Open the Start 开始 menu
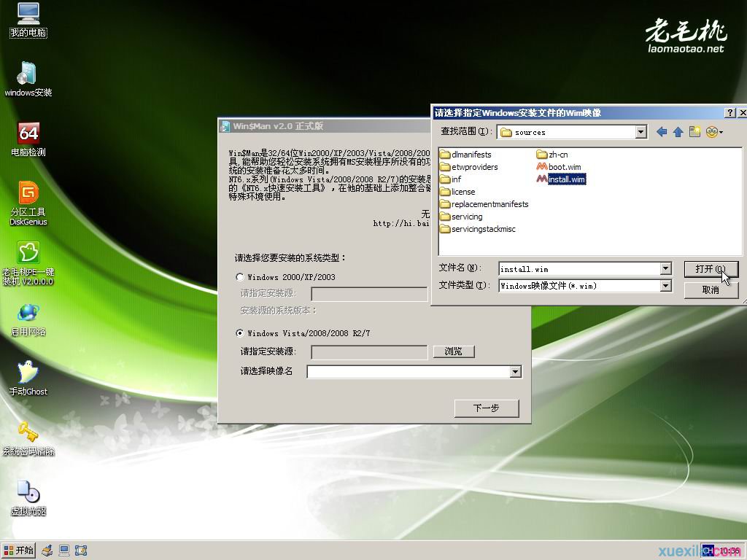This screenshot has height=560, width=747. [x=18, y=551]
